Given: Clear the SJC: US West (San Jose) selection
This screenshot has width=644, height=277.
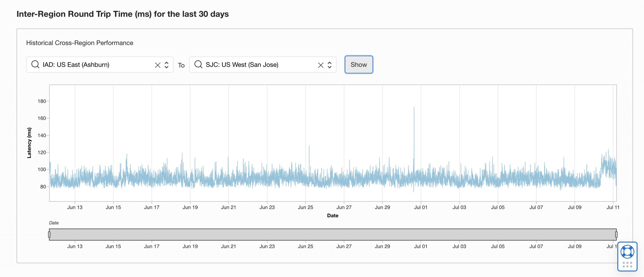Looking at the screenshot, I should (x=320, y=65).
